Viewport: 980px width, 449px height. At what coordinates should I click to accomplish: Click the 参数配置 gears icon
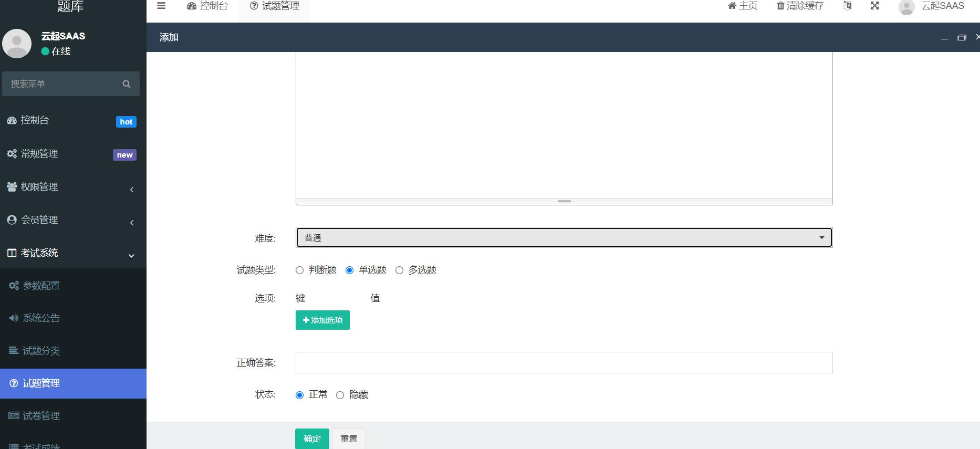(14, 286)
